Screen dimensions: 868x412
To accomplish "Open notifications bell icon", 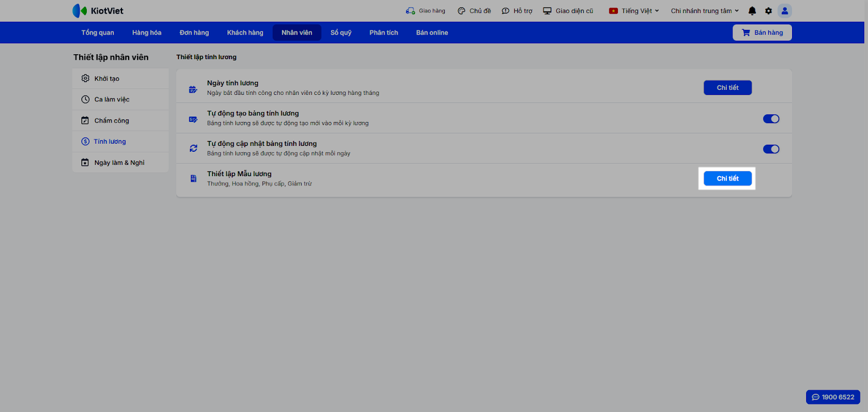I will (x=752, y=11).
